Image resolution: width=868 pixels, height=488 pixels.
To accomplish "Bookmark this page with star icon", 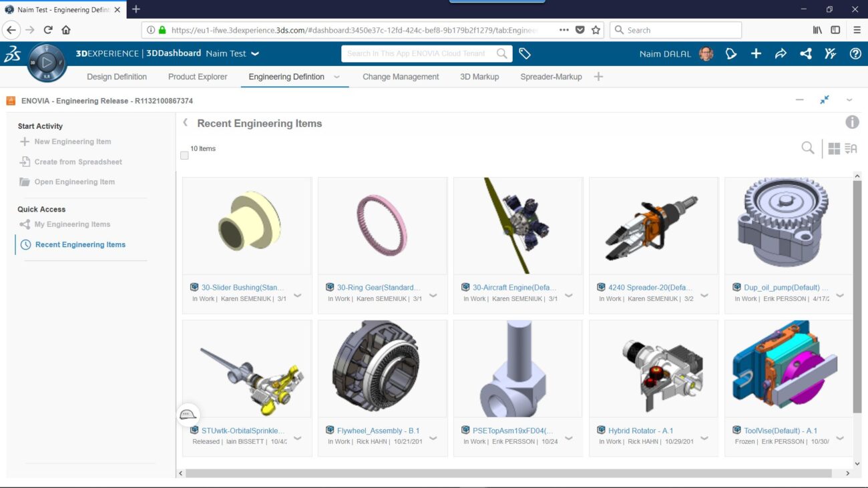I will point(596,30).
